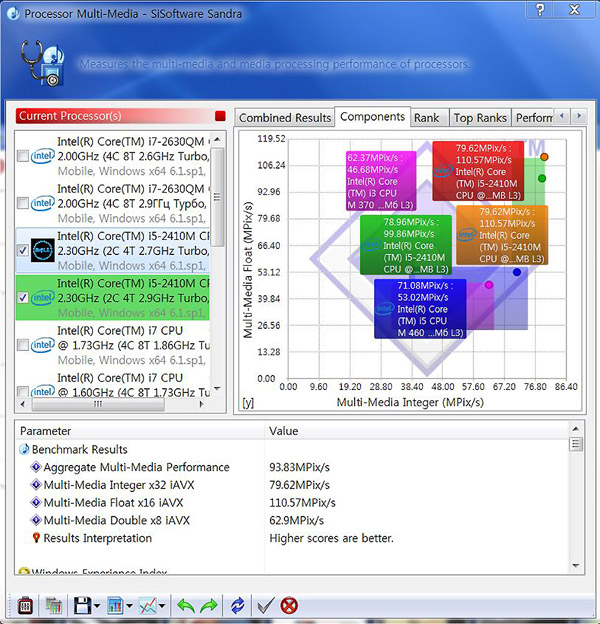Click results table scroll up arrow
Viewport: 600px width, 624px height.
click(575, 429)
